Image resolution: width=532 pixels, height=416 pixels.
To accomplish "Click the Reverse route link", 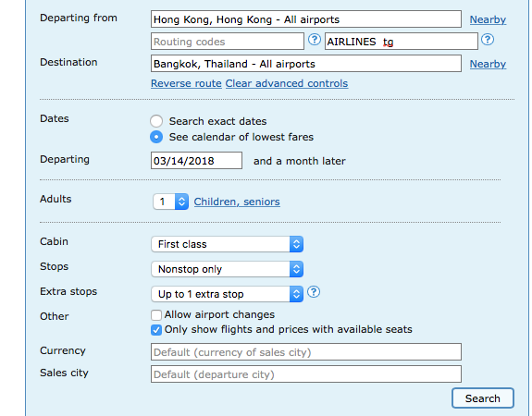I will 186,83.
